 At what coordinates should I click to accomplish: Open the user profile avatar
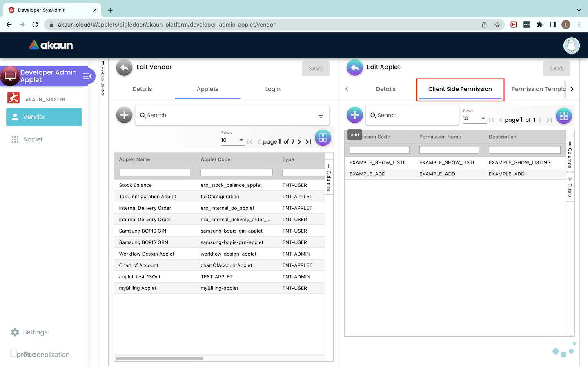coord(571,45)
